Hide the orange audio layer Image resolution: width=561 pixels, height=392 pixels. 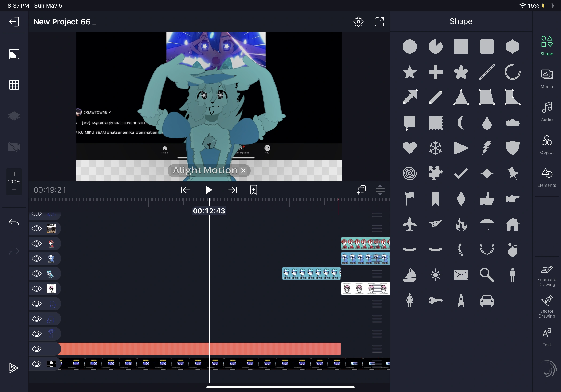click(x=37, y=349)
